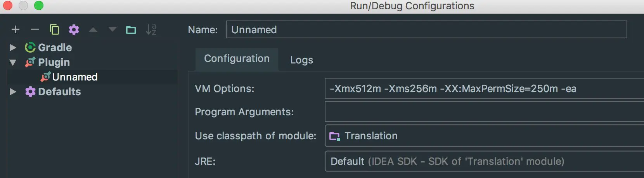Click the Name text field
The height and width of the screenshot is (178, 644).
(426, 30)
